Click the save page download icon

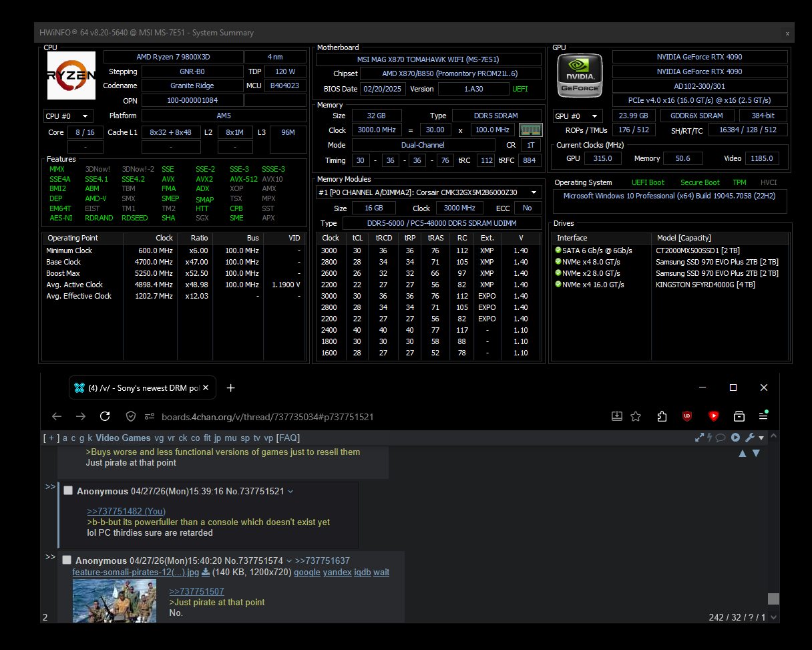617,416
